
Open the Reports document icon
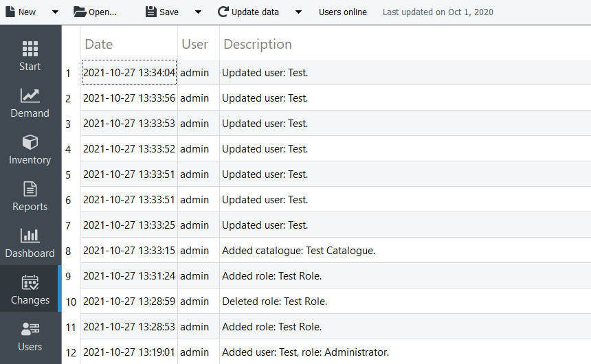pos(30,189)
